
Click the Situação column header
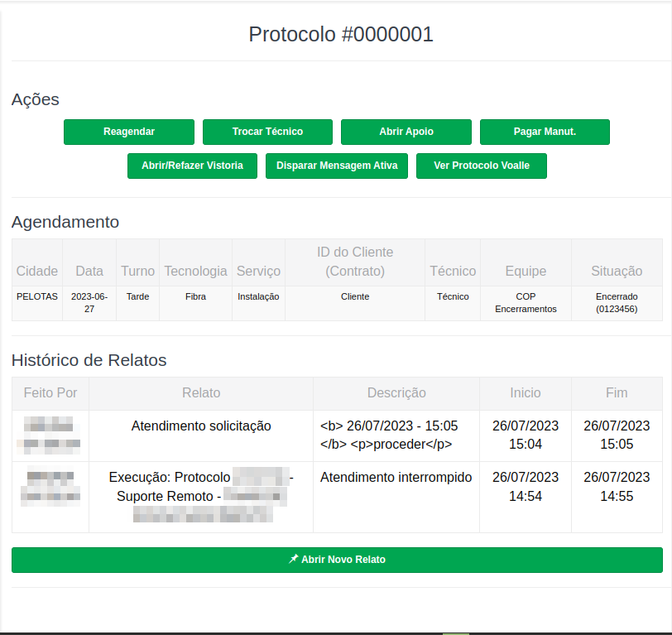click(617, 271)
